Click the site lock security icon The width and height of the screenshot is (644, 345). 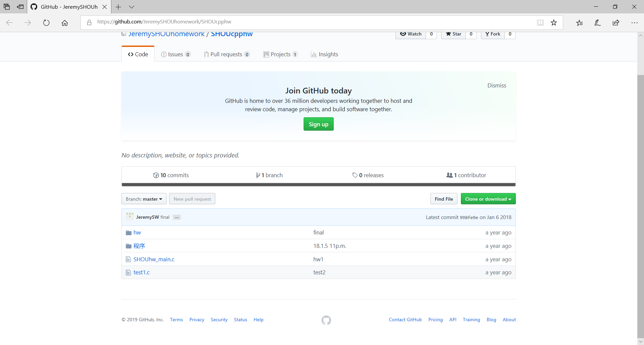point(89,22)
